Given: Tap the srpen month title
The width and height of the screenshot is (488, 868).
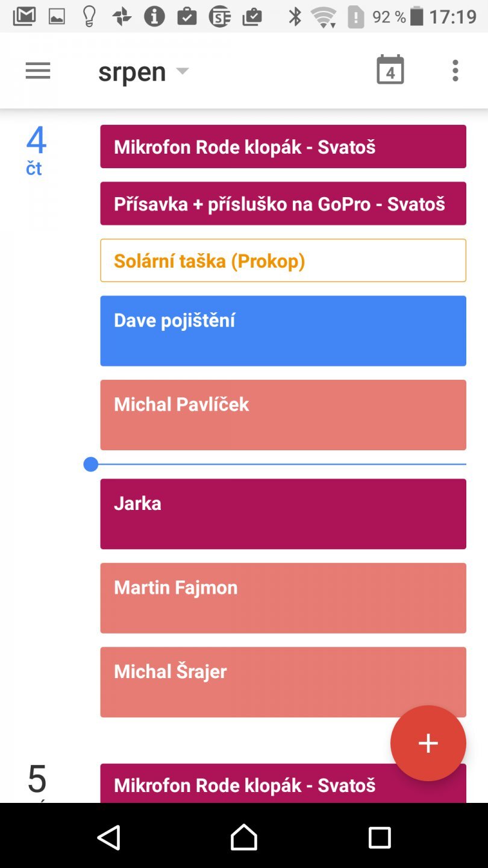Looking at the screenshot, I should pos(132,72).
